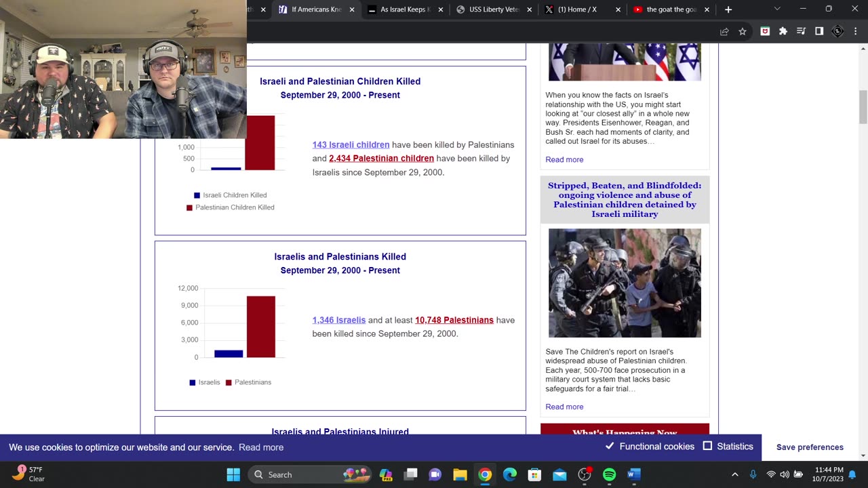This screenshot has width=868, height=488.
Task: Close the '(1) Home / X' tab
Action: [x=618, y=9]
